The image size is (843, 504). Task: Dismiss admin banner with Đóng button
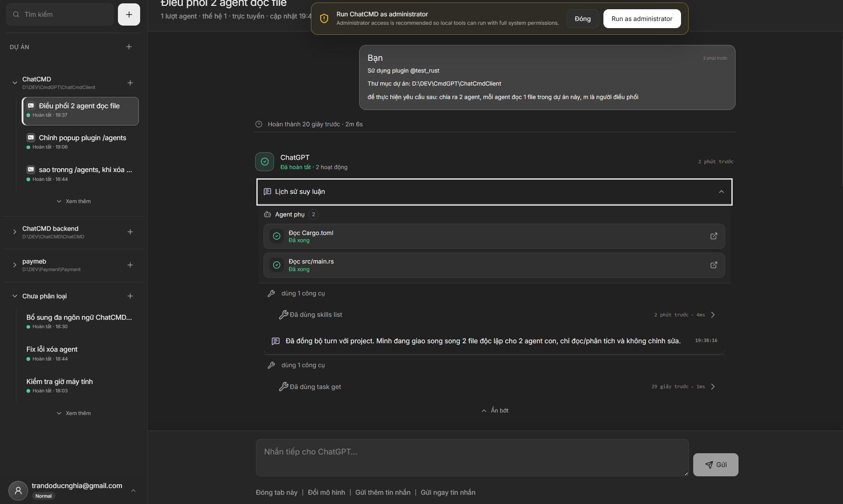582,19
